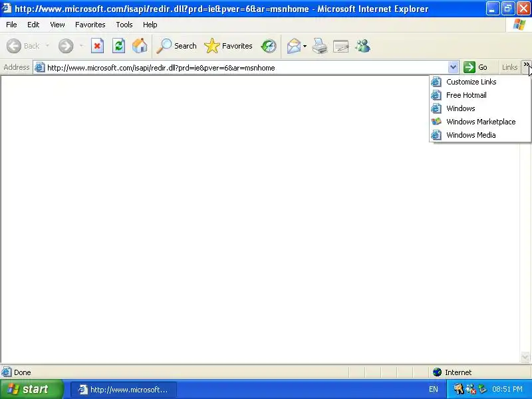
Task: Open the Favorites pane with the star
Action: [x=228, y=46]
